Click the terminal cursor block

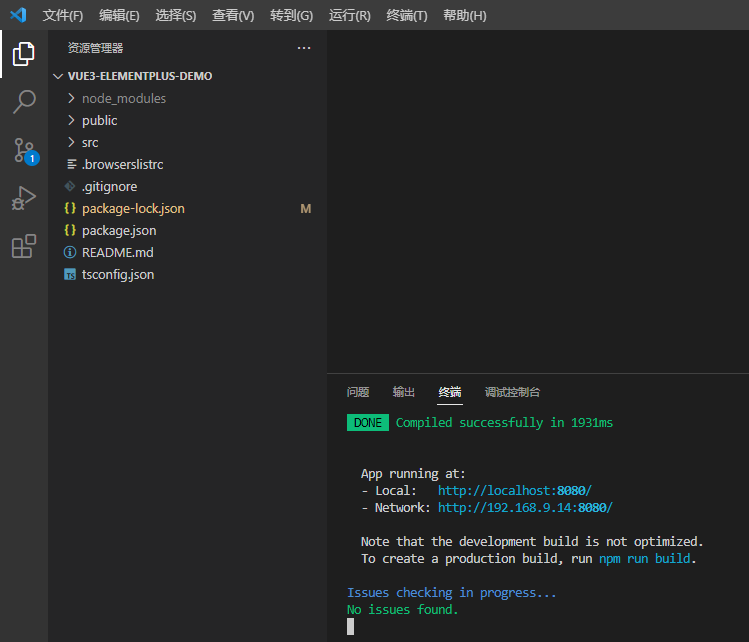[351, 626]
